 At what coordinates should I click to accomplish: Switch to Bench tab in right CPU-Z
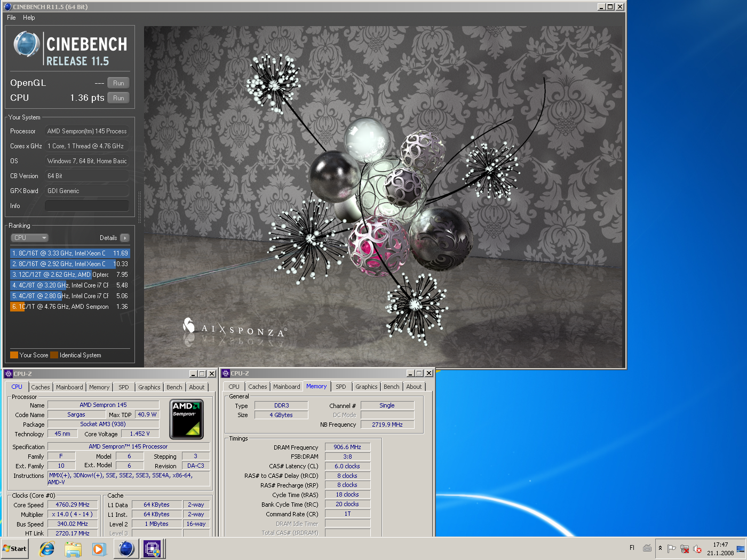tap(392, 387)
